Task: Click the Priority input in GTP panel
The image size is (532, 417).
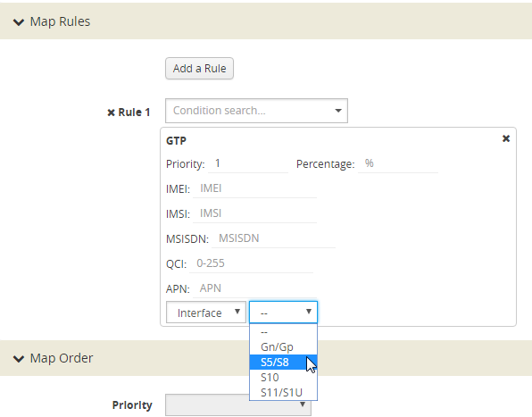Action: click(x=248, y=164)
